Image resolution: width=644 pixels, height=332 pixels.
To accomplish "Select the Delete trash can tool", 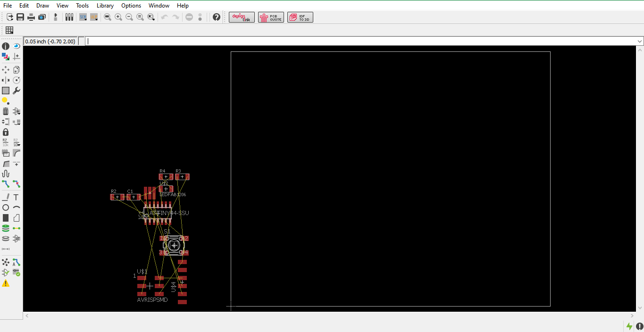I will [x=6, y=111].
